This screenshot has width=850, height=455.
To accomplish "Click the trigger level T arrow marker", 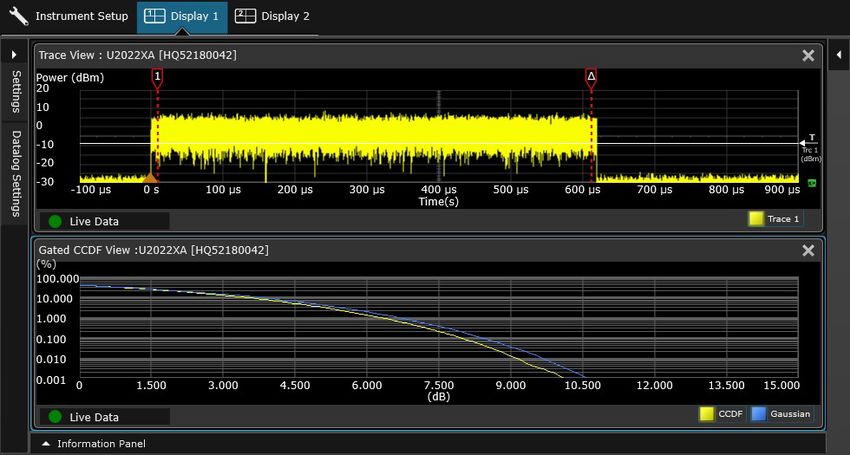I will coord(809,141).
